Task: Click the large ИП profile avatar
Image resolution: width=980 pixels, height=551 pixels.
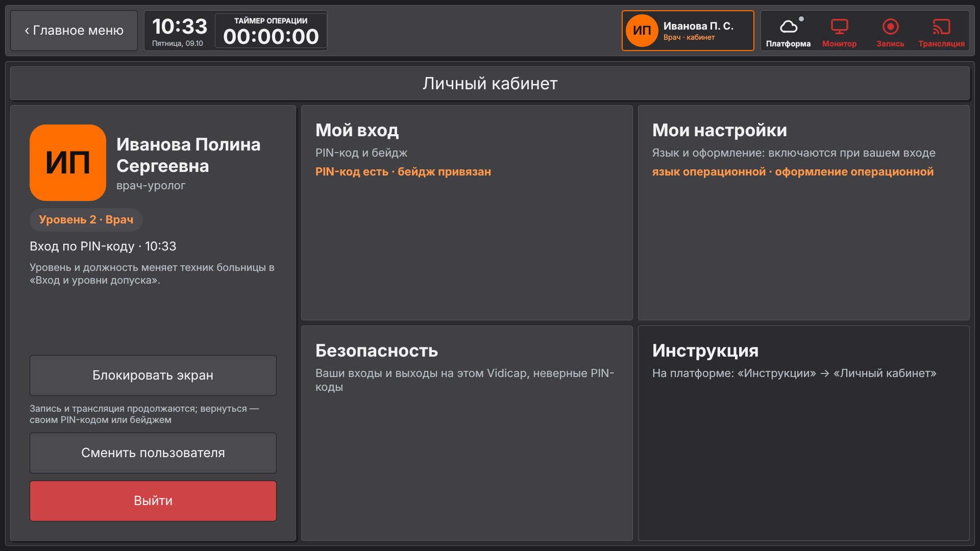Action: (68, 163)
